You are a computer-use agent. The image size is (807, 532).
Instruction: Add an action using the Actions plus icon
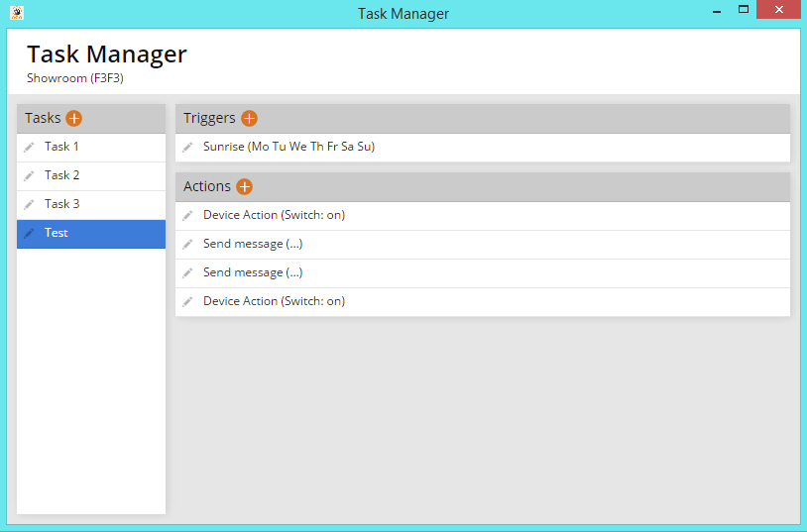[x=245, y=187]
